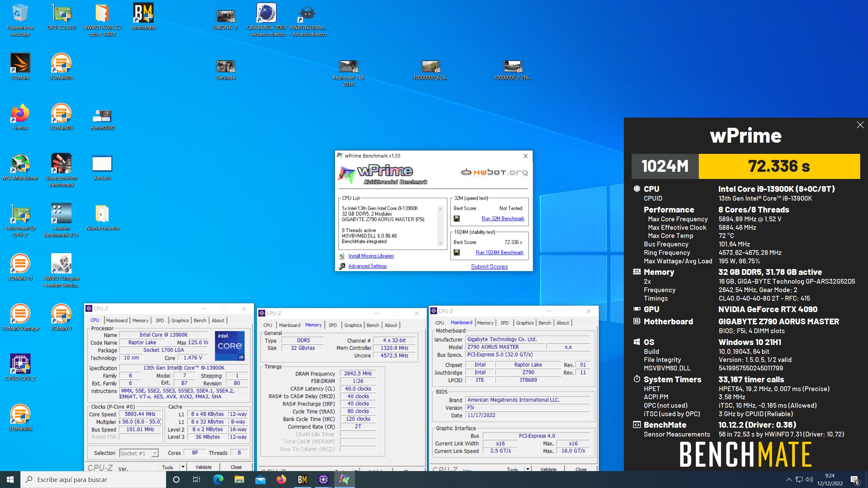
Task: Open MSI Afterburner shortcut
Action: click(20, 167)
